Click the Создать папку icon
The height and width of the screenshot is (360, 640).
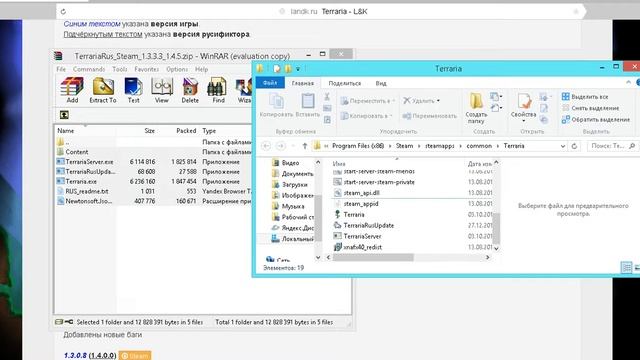476,108
